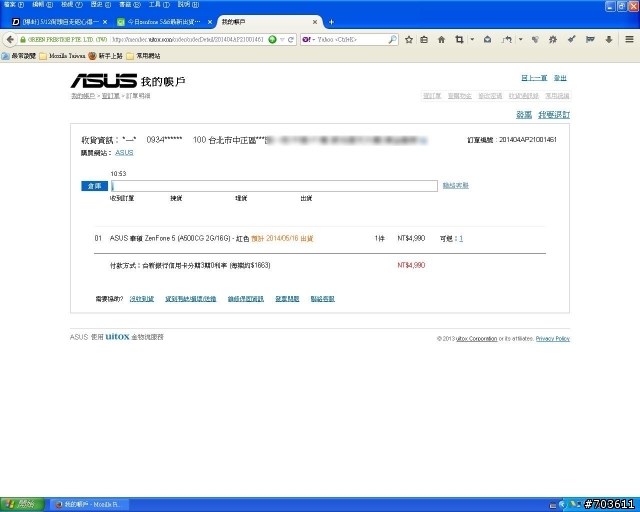This screenshot has width=640, height=512.
Task: Open the 常用網站 bookmark folder
Action: click(x=143, y=56)
